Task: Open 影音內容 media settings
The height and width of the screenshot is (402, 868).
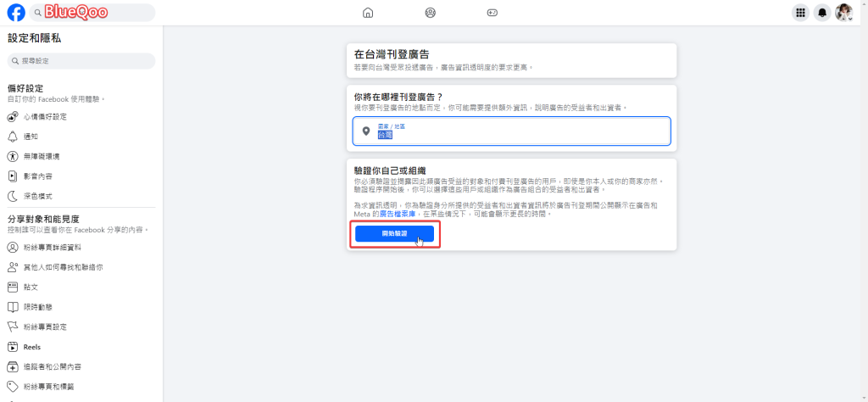Action: (37, 176)
